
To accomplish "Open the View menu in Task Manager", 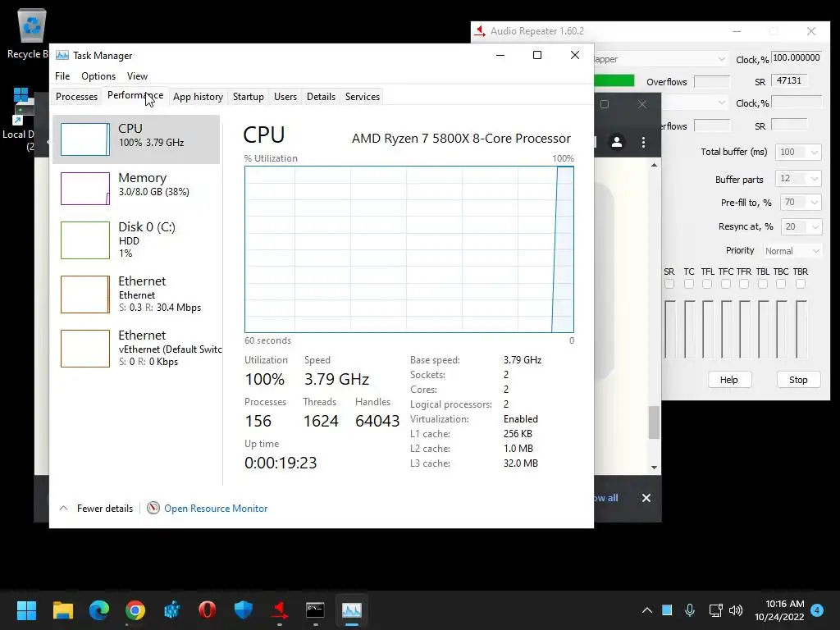I will coord(137,76).
